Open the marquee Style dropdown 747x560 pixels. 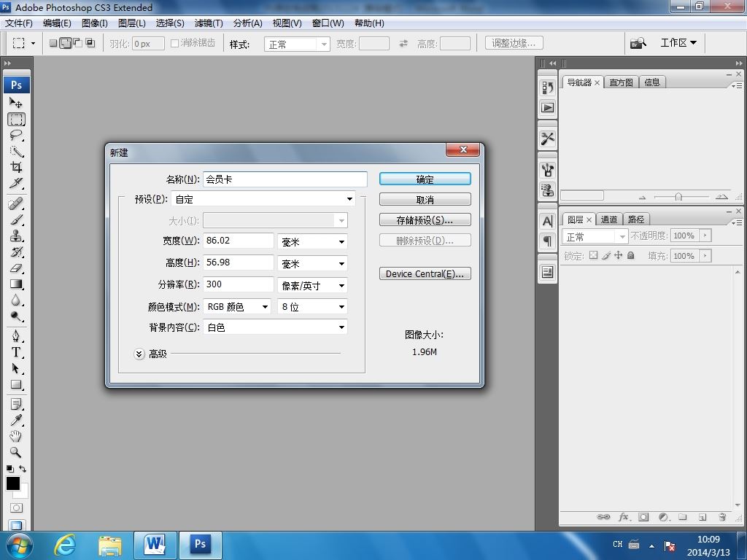pos(297,44)
